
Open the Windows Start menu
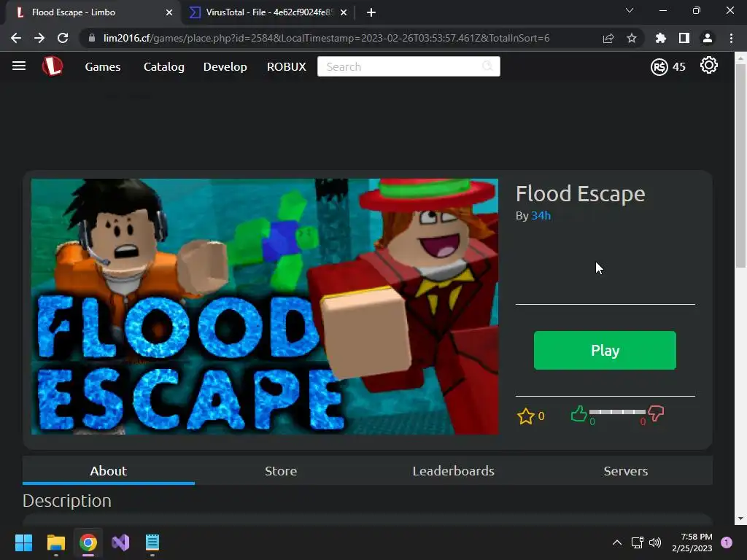[x=23, y=542]
